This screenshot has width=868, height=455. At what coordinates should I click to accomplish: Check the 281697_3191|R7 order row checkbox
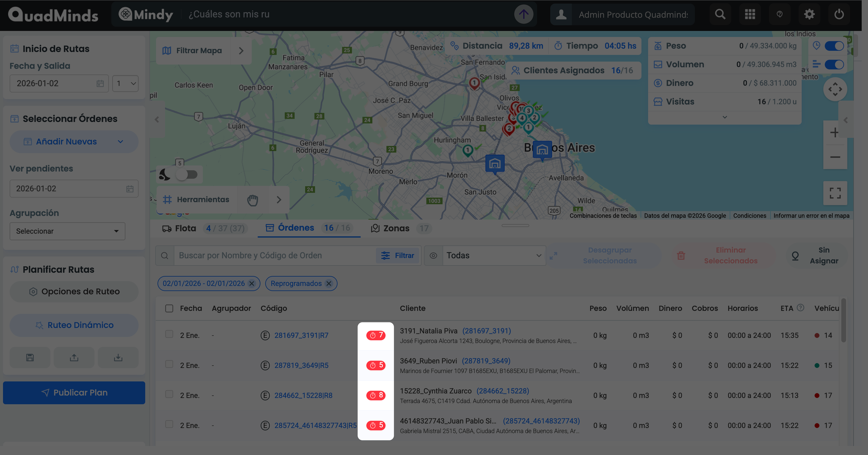point(169,334)
